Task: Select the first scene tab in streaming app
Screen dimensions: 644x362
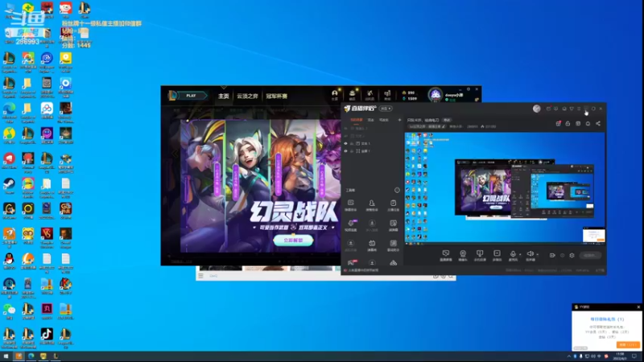Action: 356,120
